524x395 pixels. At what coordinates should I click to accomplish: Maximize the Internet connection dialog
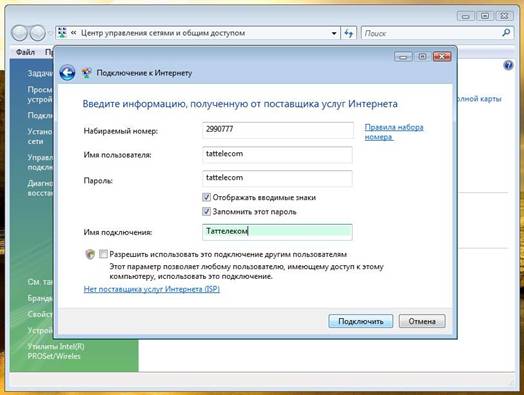coord(422,57)
